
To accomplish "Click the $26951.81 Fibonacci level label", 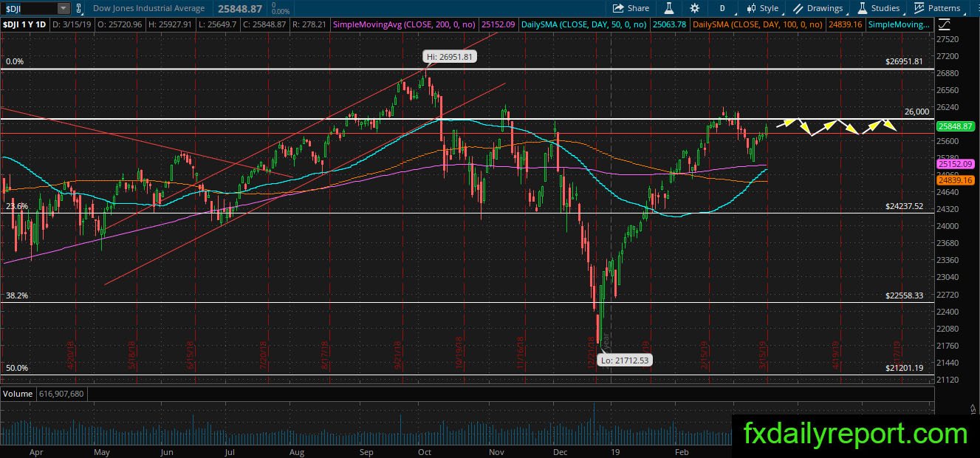I will coord(905,61).
